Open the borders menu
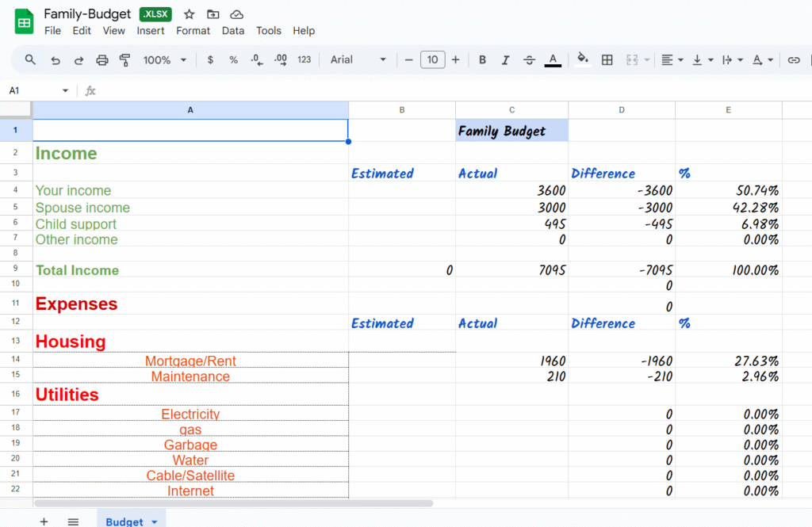Screen dimensions: 812x527 point(607,60)
